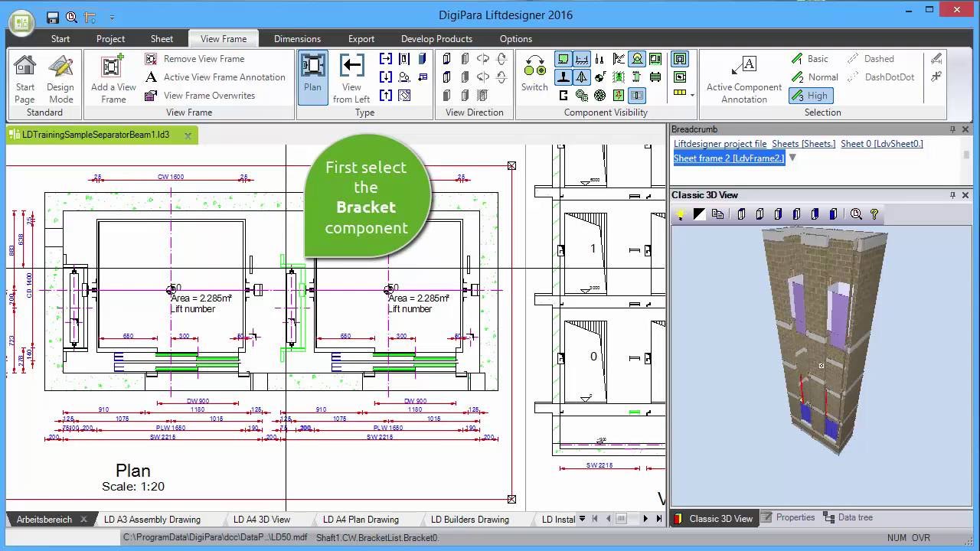Expand the Component Visibility gallery arrow
Screen dimensions: 980x551
pos(692,95)
